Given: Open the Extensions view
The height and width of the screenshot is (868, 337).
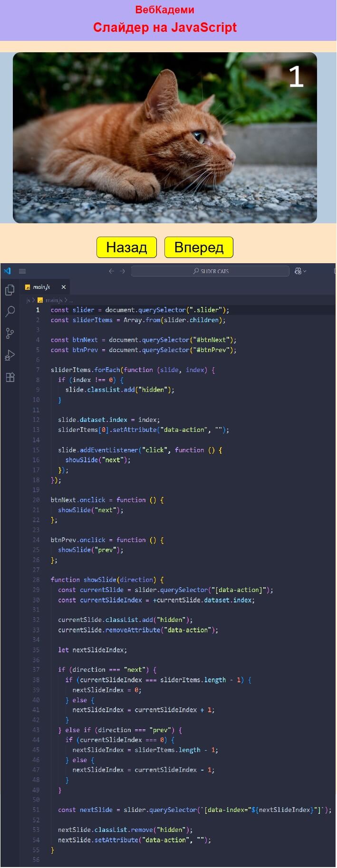Looking at the screenshot, I should pos(10,377).
